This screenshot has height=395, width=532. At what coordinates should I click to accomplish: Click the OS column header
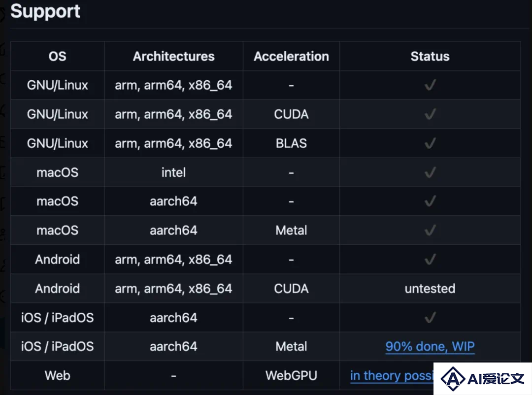57,56
